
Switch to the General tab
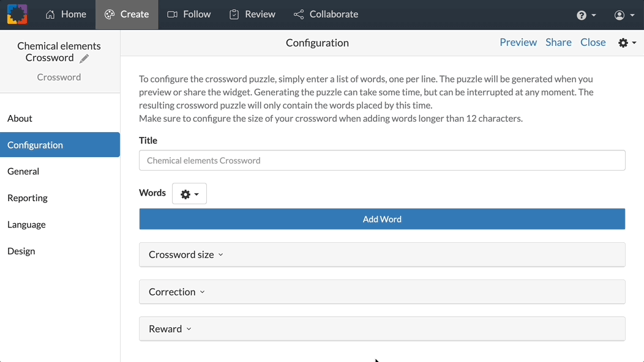click(23, 171)
